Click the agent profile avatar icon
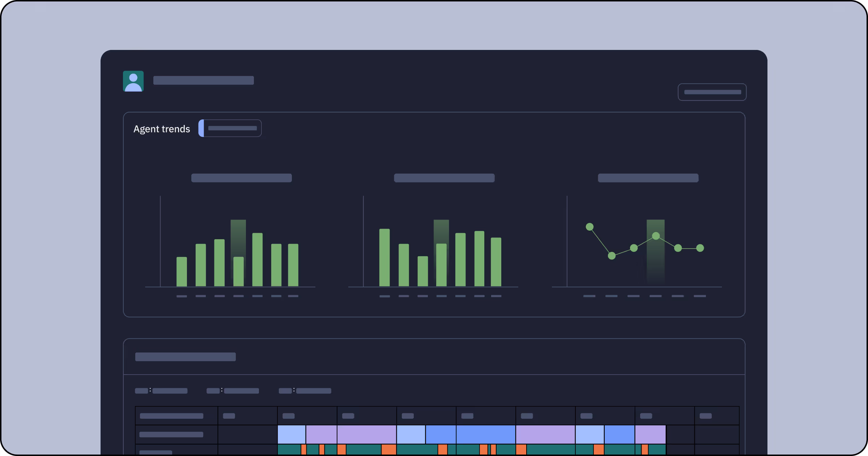Viewport: 868px width, 456px height. [x=133, y=81]
